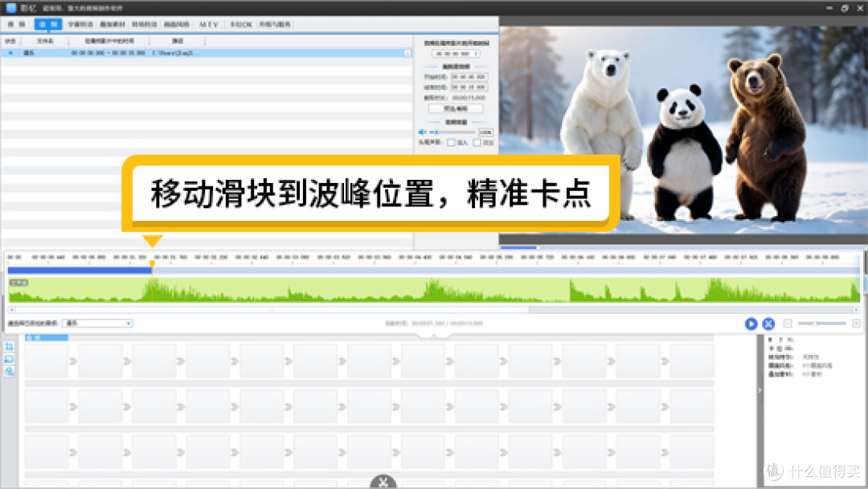Open the 字幕特效 tab
Image resolution: width=868 pixels, height=489 pixels.
click(x=80, y=24)
